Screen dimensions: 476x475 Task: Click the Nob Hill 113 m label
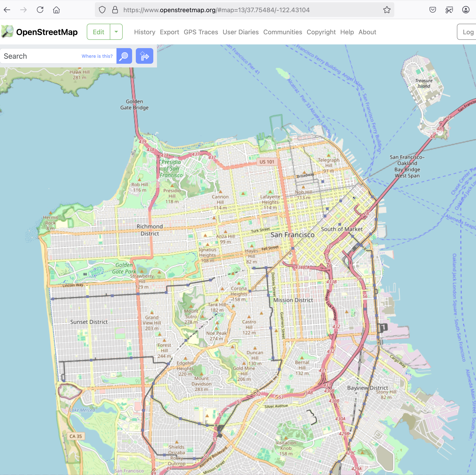pyautogui.click(x=304, y=195)
